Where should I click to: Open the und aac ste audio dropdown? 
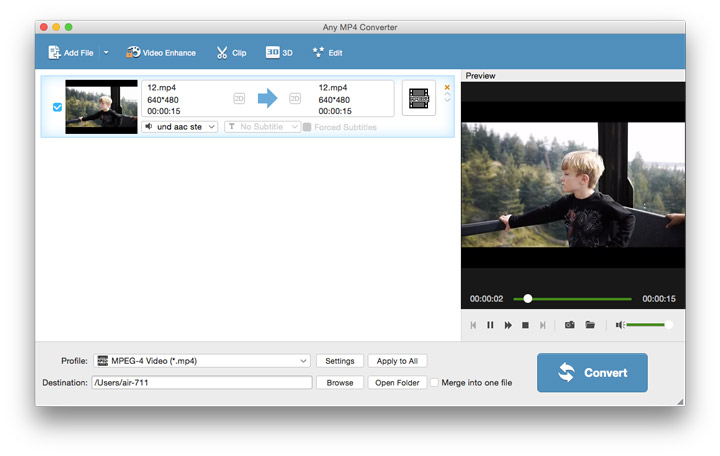point(180,127)
